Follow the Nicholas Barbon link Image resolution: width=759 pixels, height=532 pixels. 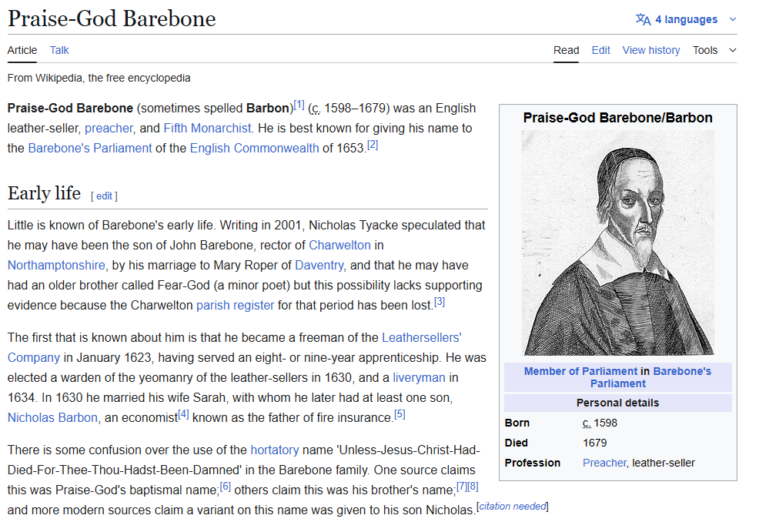click(x=52, y=417)
